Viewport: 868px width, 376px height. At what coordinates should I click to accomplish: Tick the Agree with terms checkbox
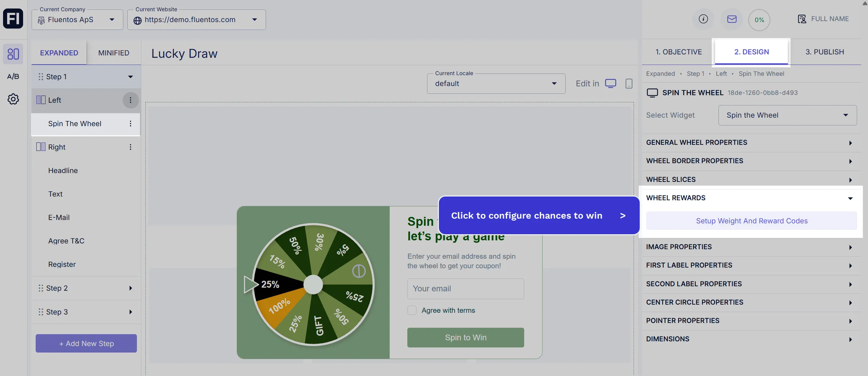click(x=412, y=310)
